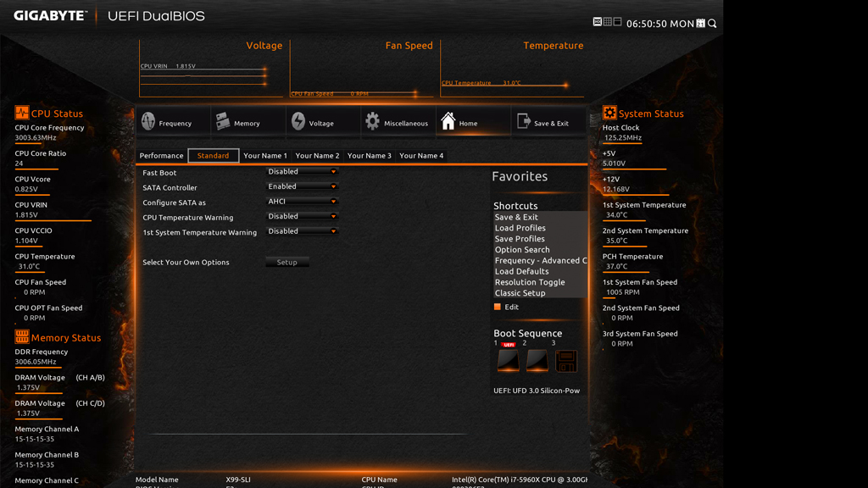This screenshot has height=488, width=868.
Task: Switch to grid view layout icon
Action: coord(607,22)
